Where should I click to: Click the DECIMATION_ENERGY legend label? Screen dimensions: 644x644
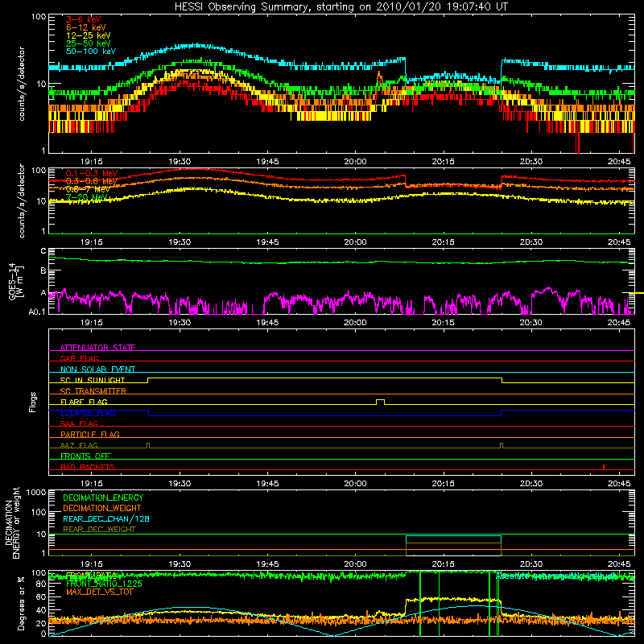pyautogui.click(x=103, y=497)
